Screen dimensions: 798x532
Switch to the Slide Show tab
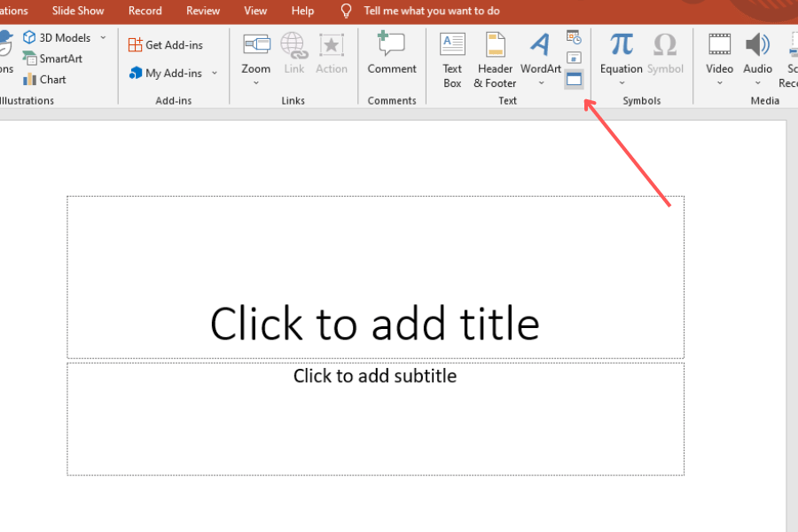coord(78,11)
